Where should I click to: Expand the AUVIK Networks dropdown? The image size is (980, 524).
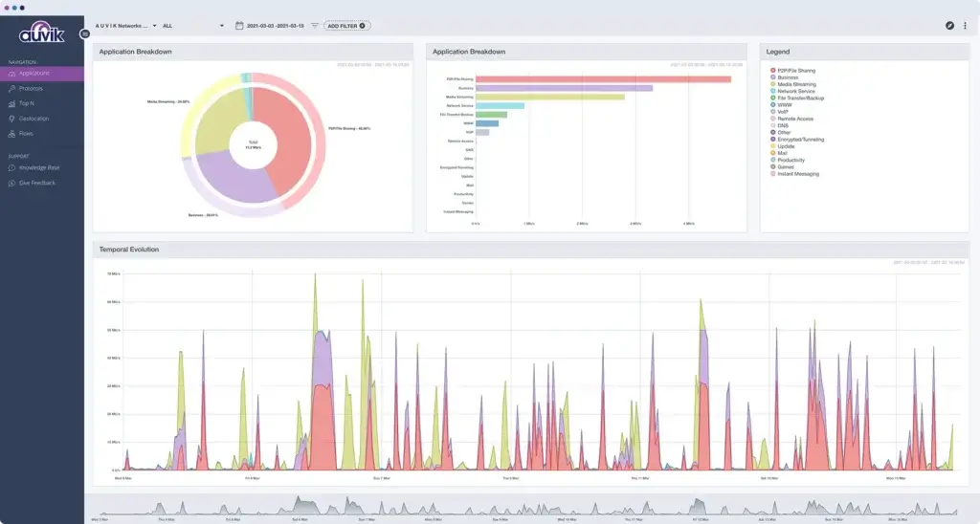[x=125, y=26]
